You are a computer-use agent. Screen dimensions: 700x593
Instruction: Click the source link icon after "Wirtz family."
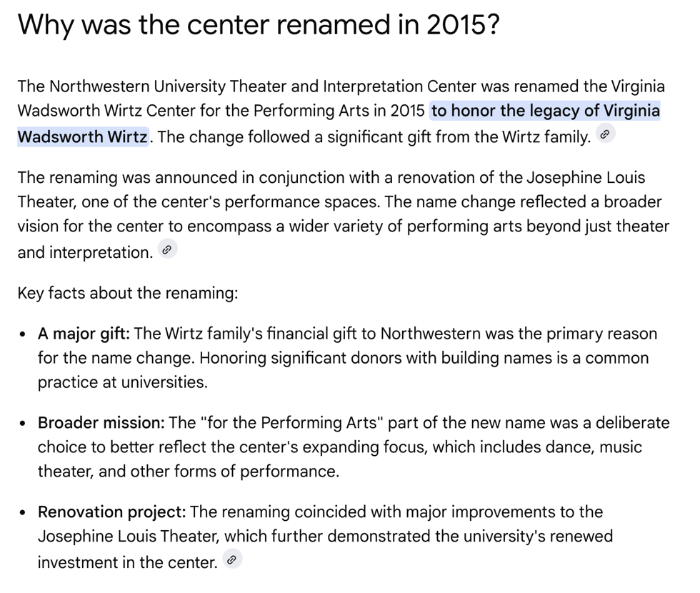point(605,134)
